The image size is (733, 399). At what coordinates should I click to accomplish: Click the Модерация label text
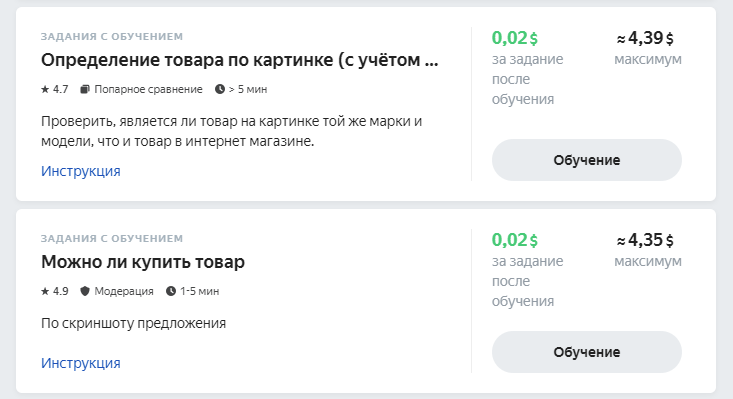[x=124, y=291]
